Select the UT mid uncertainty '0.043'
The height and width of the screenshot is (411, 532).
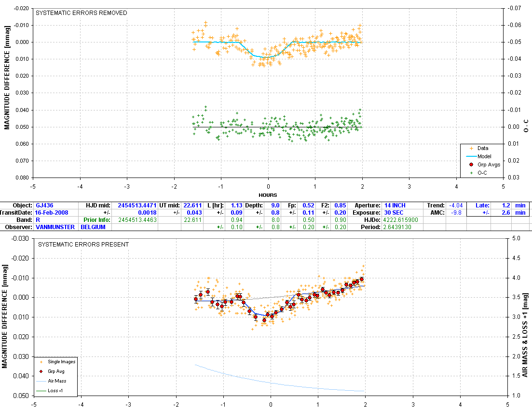click(x=194, y=213)
